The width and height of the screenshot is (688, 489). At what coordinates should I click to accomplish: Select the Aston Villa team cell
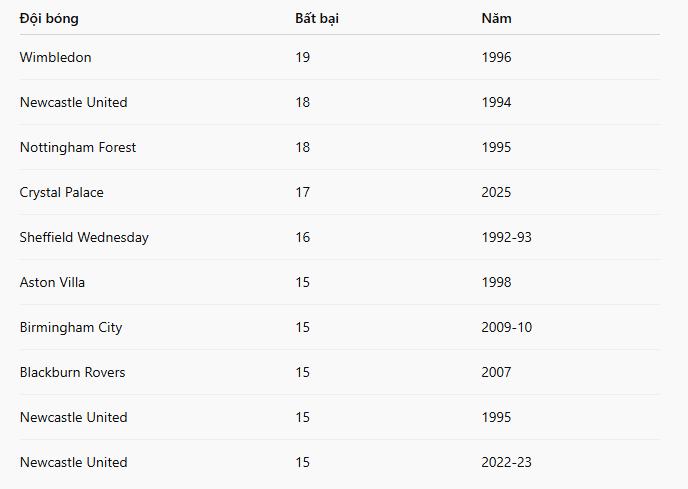click(x=52, y=282)
